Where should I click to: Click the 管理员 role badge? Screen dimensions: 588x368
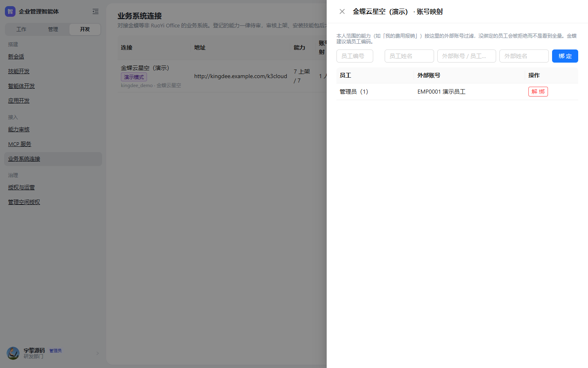point(56,351)
